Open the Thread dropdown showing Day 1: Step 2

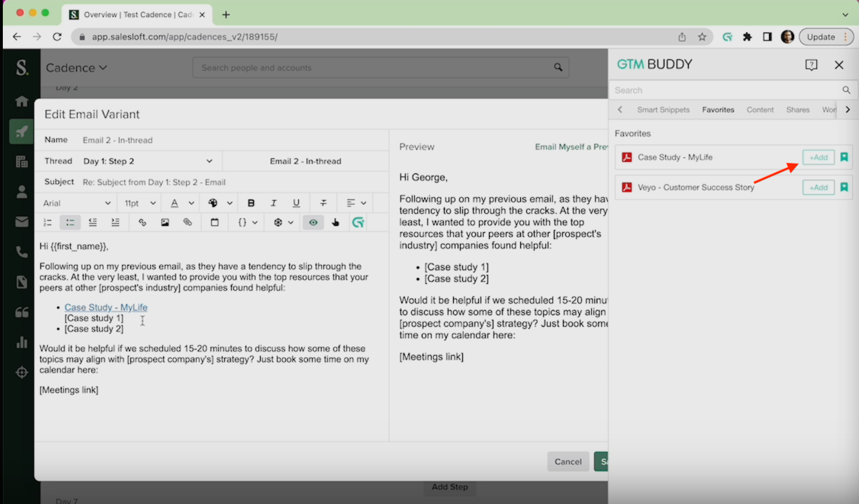click(148, 161)
